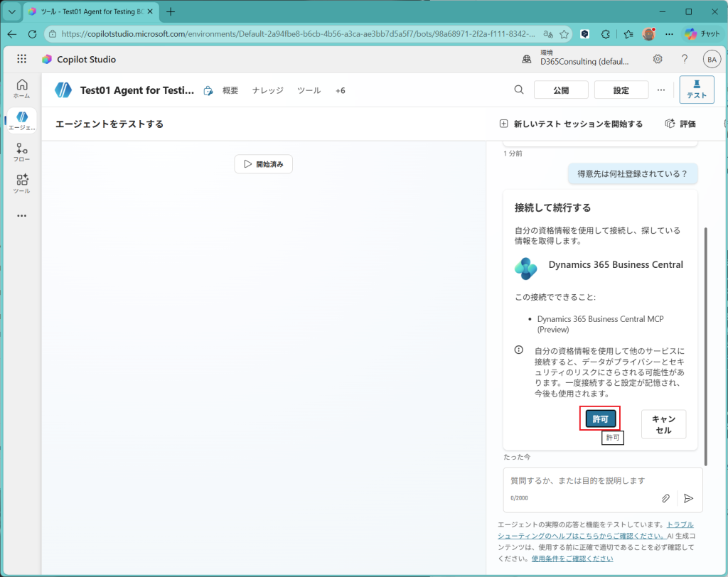The height and width of the screenshot is (577, 728).
Task: Click the キャンセル button
Action: click(x=663, y=424)
